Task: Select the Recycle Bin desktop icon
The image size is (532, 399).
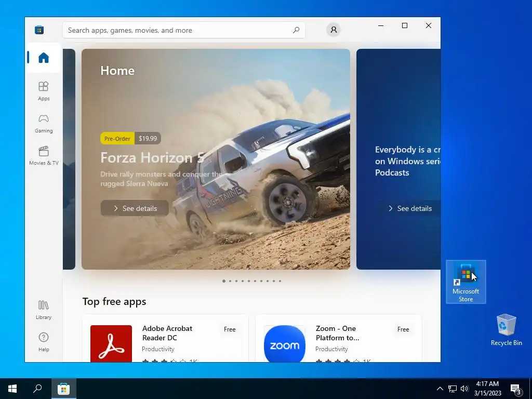Action: (506, 330)
